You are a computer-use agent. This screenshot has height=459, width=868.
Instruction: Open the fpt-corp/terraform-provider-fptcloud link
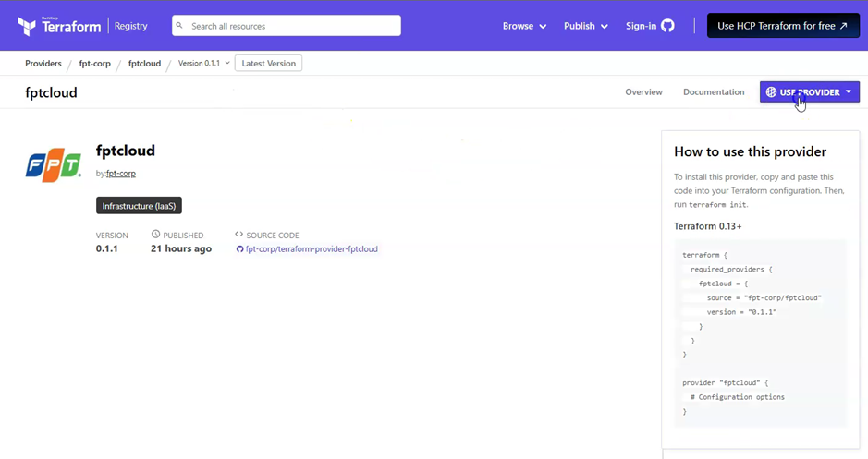click(x=312, y=249)
